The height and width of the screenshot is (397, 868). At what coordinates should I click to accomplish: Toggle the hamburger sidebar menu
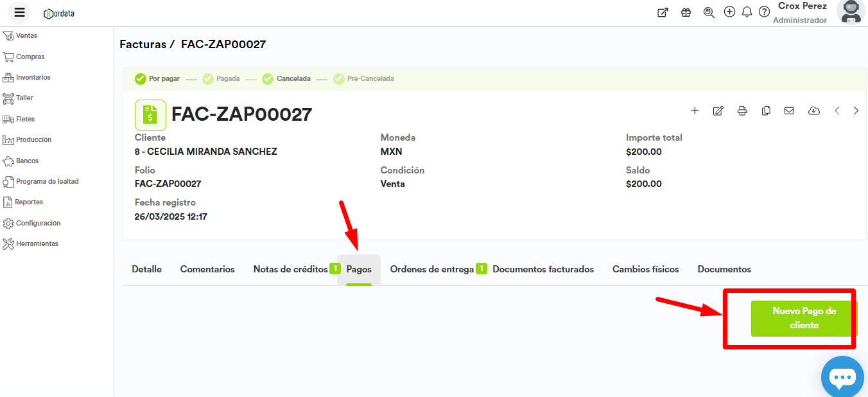19,12
